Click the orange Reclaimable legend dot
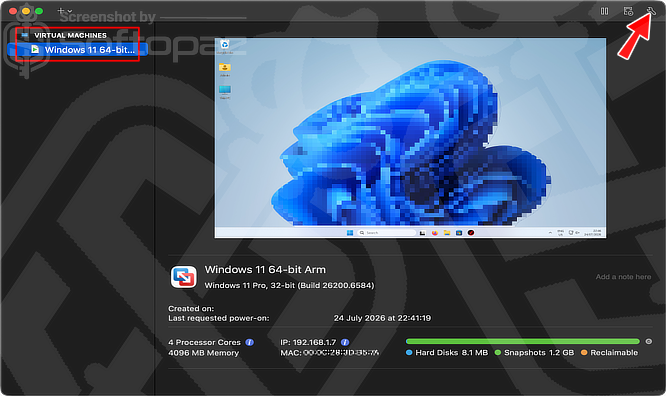This screenshot has height=396, width=666. click(584, 352)
